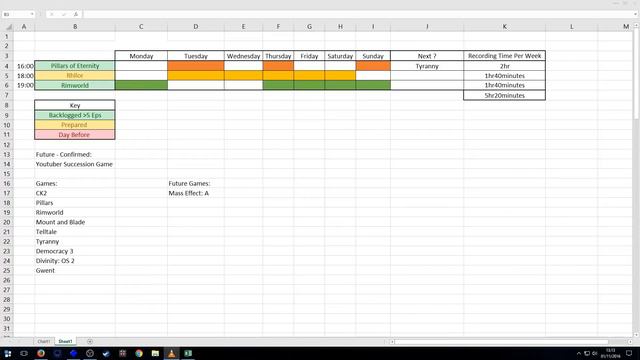Select the Rimworld schedule cell in row 6
Image resolution: width=640 pixels, height=360 pixels.
[x=75, y=85]
